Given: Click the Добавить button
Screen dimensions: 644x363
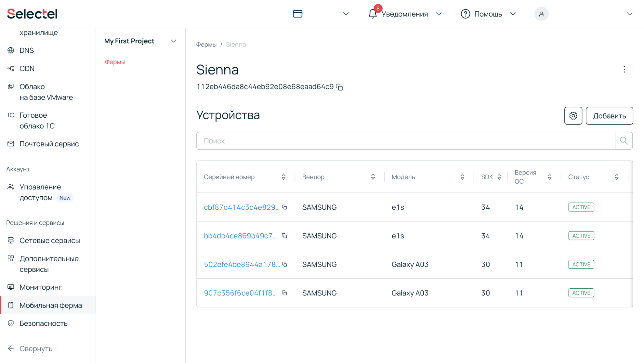Looking at the screenshot, I should 609,116.
